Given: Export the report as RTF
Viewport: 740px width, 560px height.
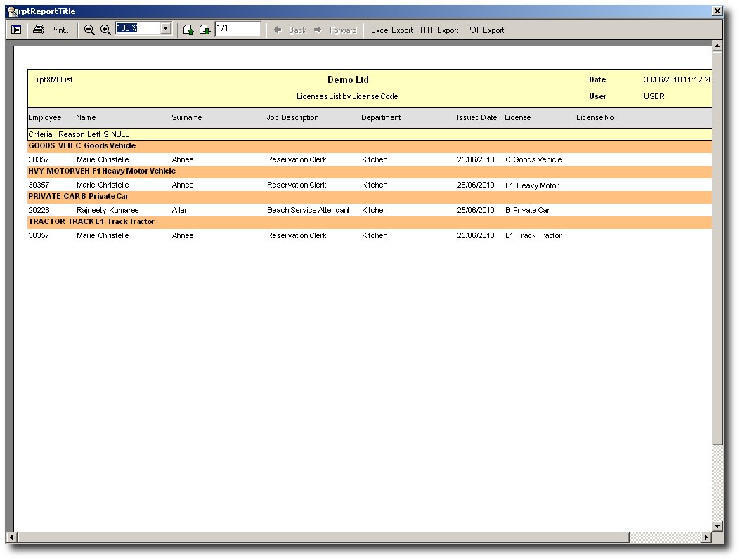Looking at the screenshot, I should 439,30.
